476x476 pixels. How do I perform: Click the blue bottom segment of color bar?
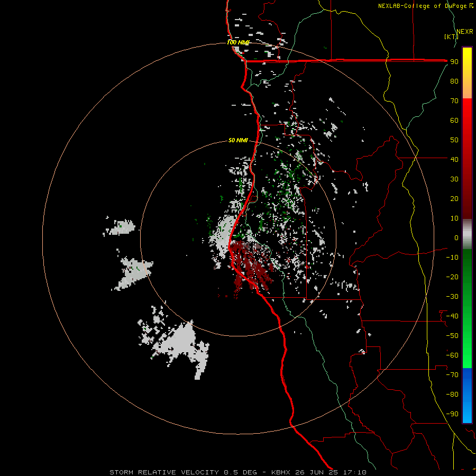(467, 396)
